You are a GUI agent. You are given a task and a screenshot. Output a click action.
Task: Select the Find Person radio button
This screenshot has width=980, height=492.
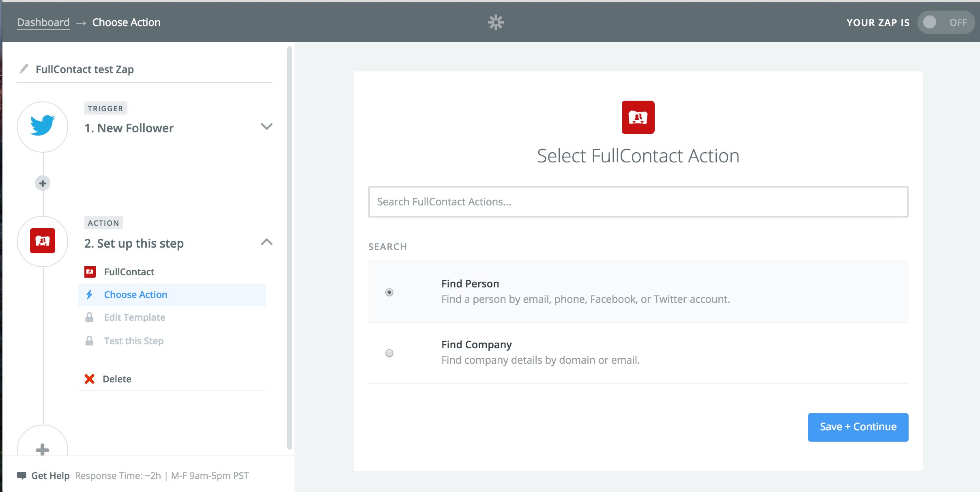(389, 292)
